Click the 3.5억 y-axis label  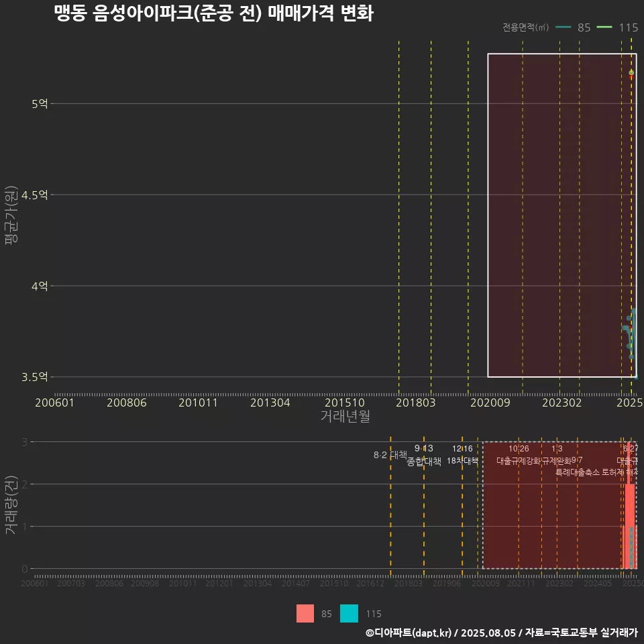coord(34,377)
